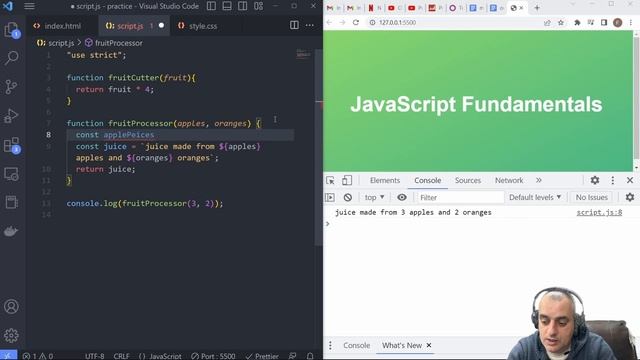The image size is (640, 360).
Task: Change end of line sequence CRLF
Action: [122, 356]
